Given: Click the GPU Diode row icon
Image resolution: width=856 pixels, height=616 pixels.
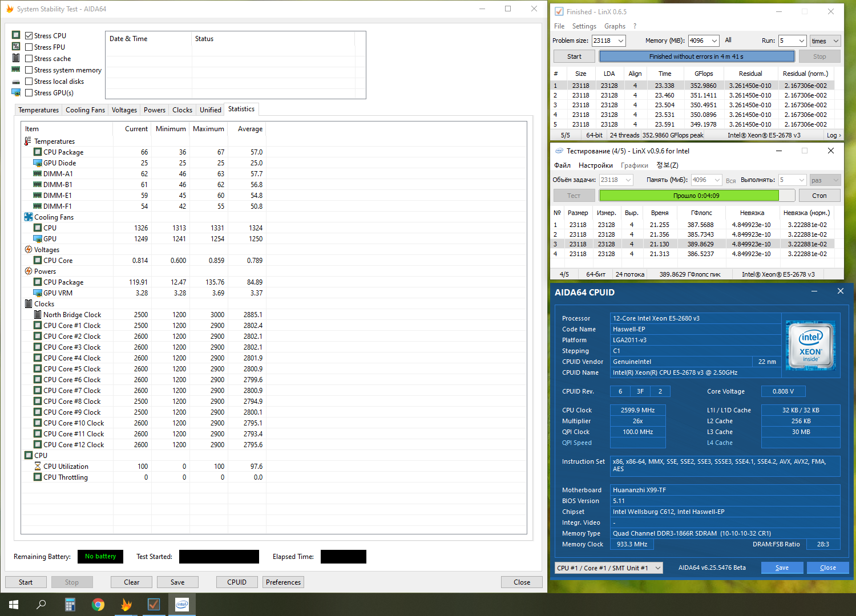Looking at the screenshot, I should (x=38, y=163).
